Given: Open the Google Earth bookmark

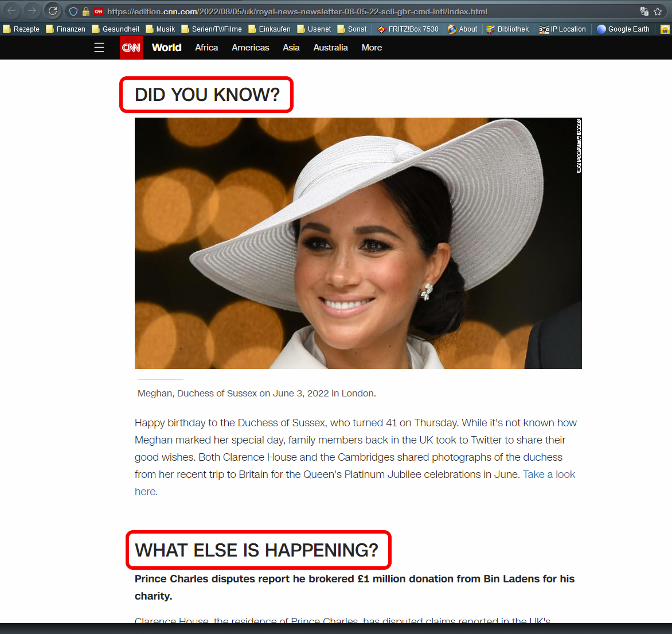Looking at the screenshot, I should [623, 29].
